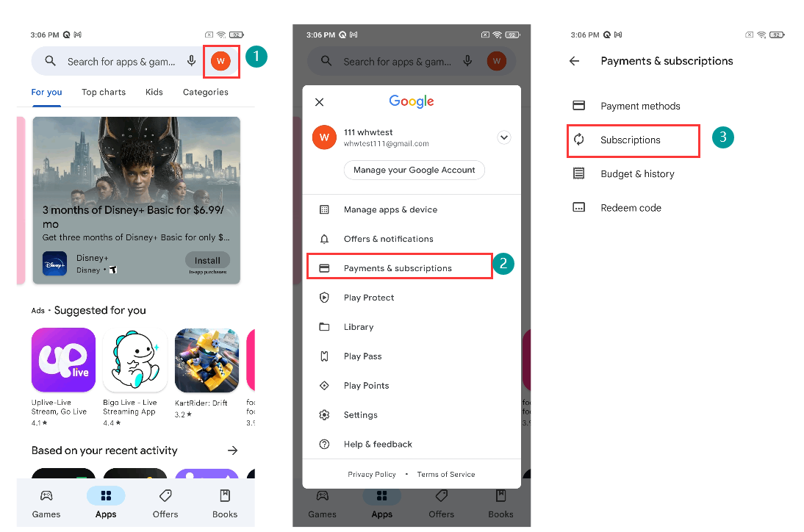Open Offers in the first screen bottom navigation

coord(165,503)
